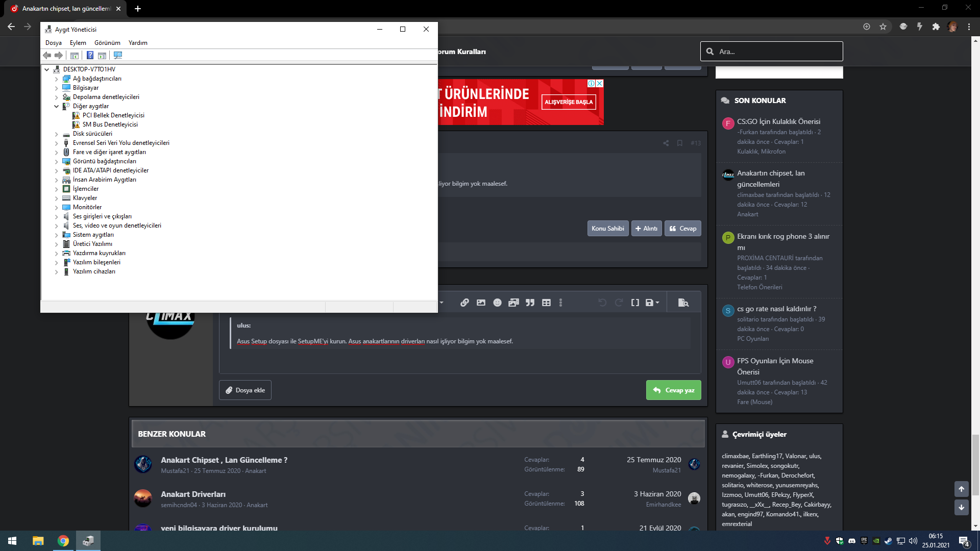Expand the Ağ bağdaştırıcıları node
Viewport: 980px width, 551px height.
[x=57, y=79]
